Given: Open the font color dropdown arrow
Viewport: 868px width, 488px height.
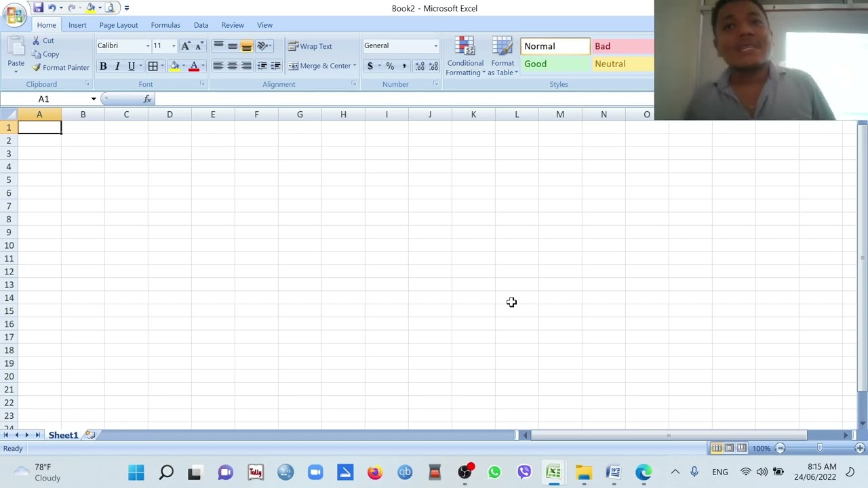Looking at the screenshot, I should 203,66.
